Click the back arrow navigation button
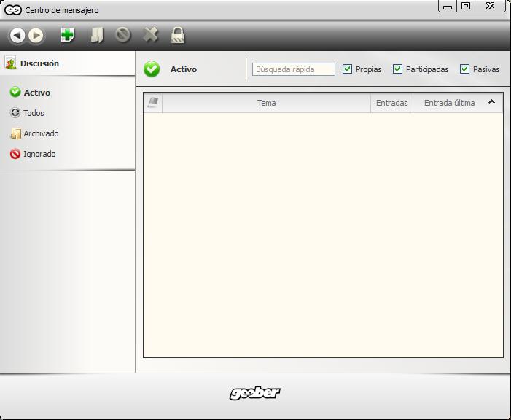The height and width of the screenshot is (420, 511). click(17, 35)
